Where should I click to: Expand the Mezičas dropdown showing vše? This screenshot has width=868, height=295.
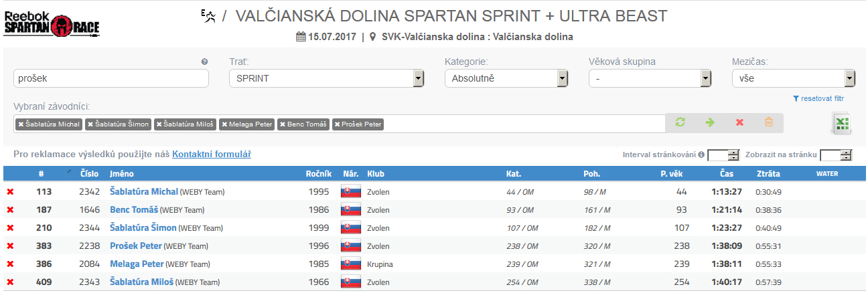[794, 78]
